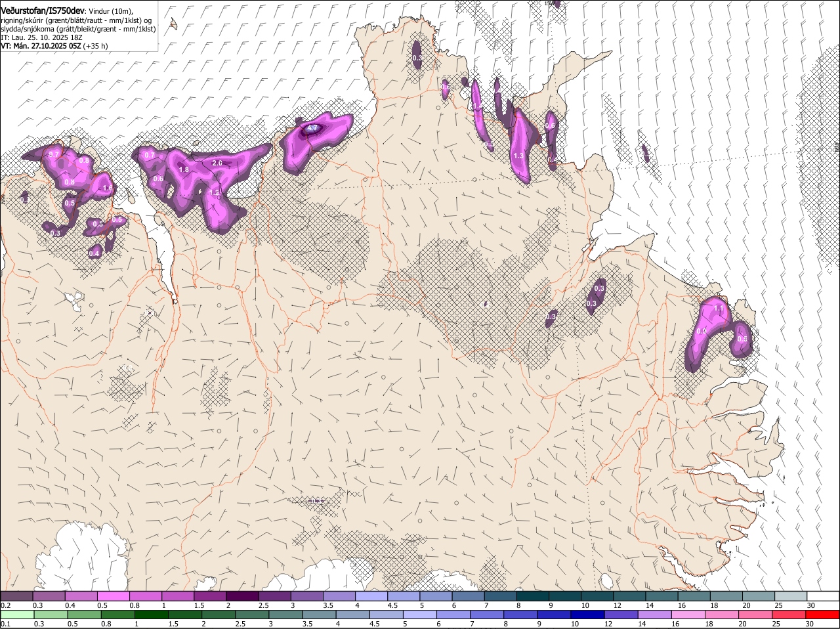Click the rain scale swatch labelled 0.1
The height and width of the screenshot is (629, 840).
17,615
